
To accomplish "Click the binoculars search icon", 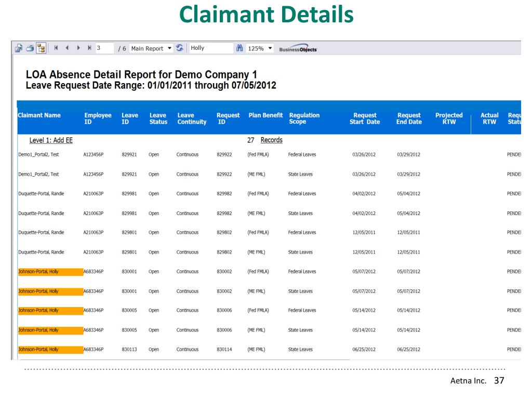I will (240, 48).
